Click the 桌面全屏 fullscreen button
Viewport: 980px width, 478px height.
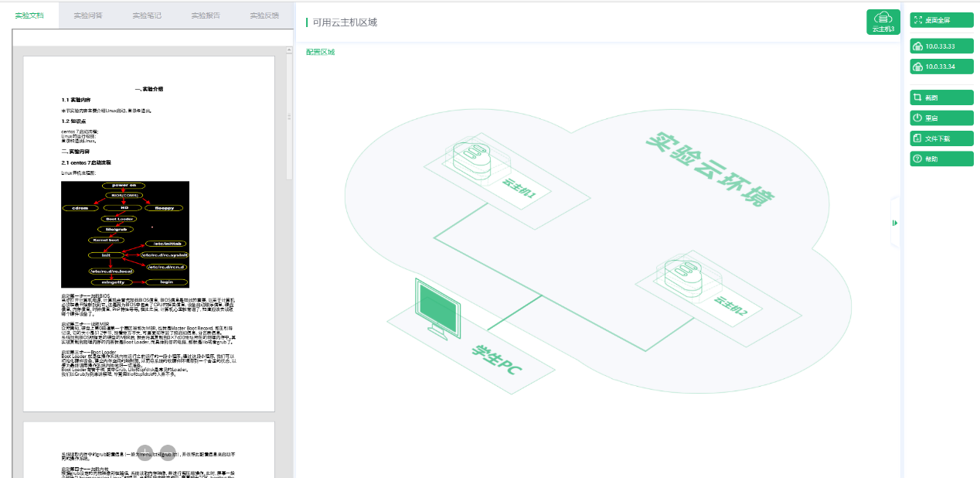[941, 20]
